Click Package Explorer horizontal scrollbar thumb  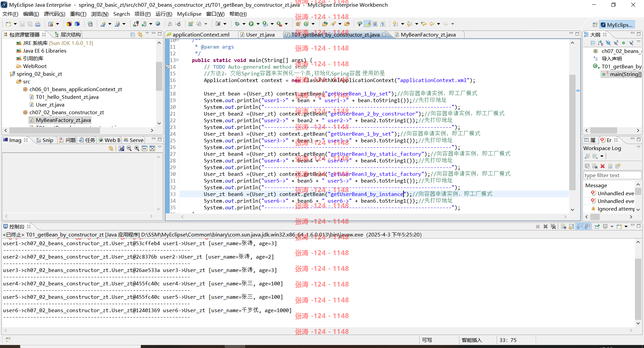point(54,130)
